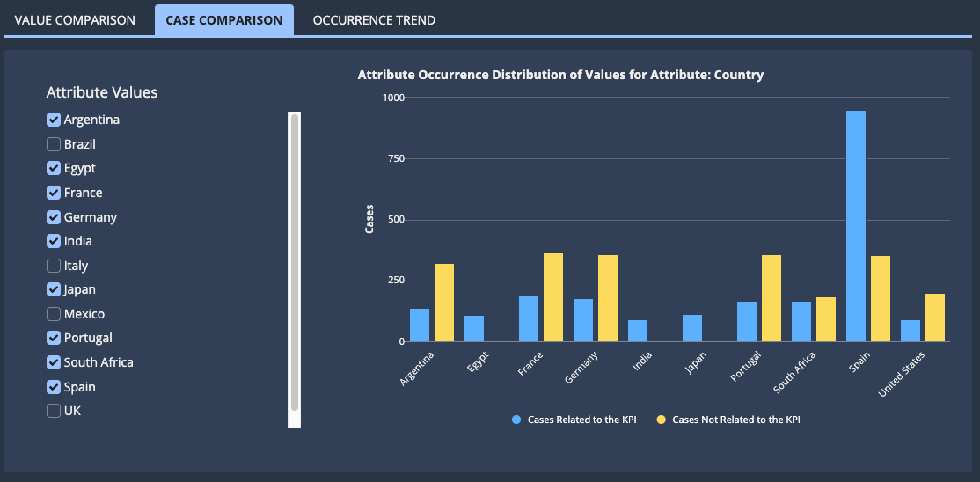
Task: Click United States' yellow bar
Action: click(935, 318)
